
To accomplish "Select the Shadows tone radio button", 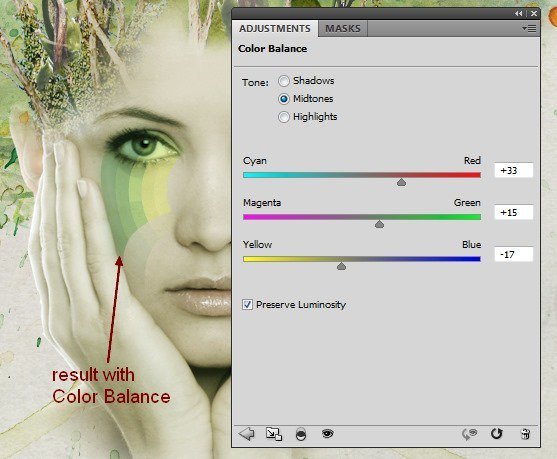I will 283,81.
